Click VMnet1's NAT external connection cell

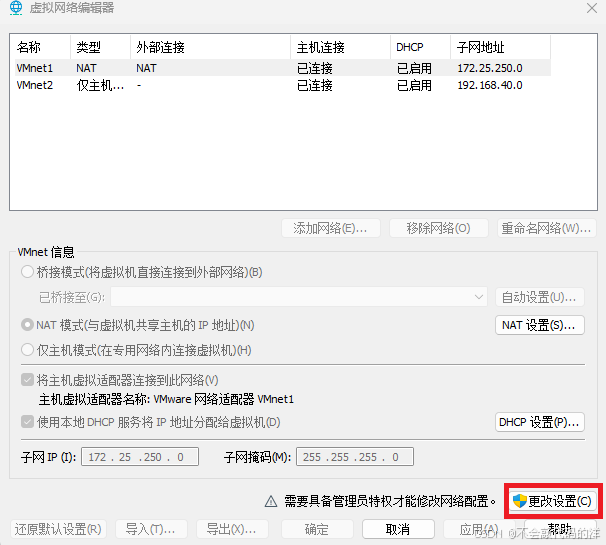[x=146, y=68]
